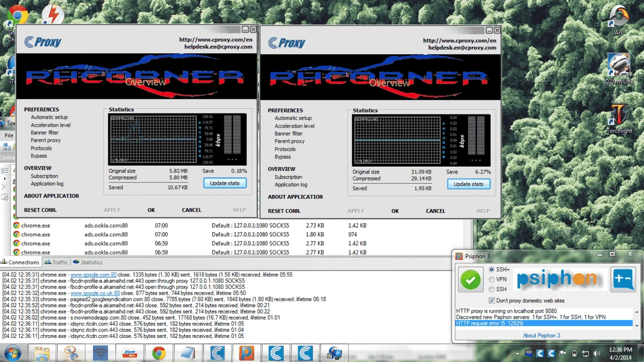Open network connections taskbar icon
Screen dimensions: 644x362
coord(334,353)
